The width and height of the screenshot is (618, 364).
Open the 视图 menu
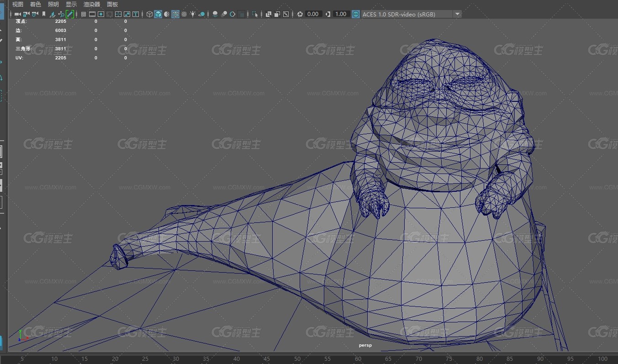[18, 4]
